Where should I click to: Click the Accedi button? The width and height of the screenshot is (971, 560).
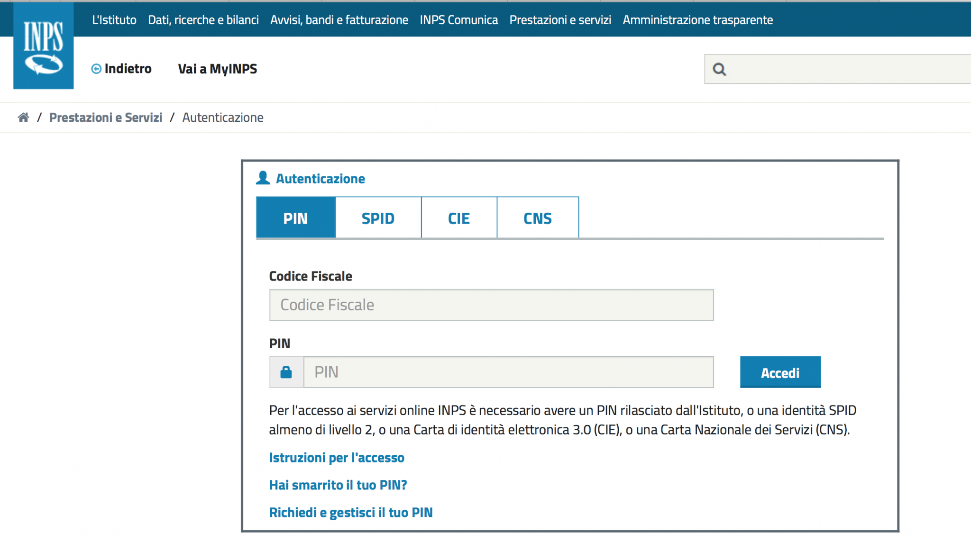coord(780,372)
